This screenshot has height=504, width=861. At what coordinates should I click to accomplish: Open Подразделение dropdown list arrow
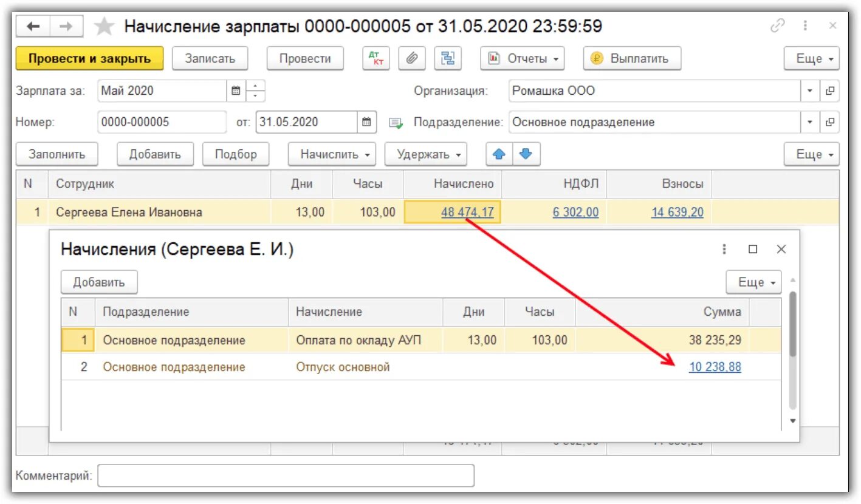[x=810, y=122]
